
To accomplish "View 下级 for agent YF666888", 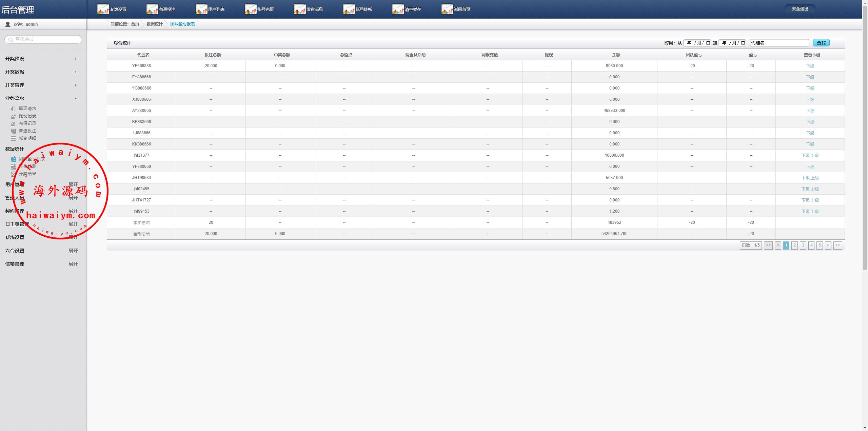I will click(x=810, y=66).
